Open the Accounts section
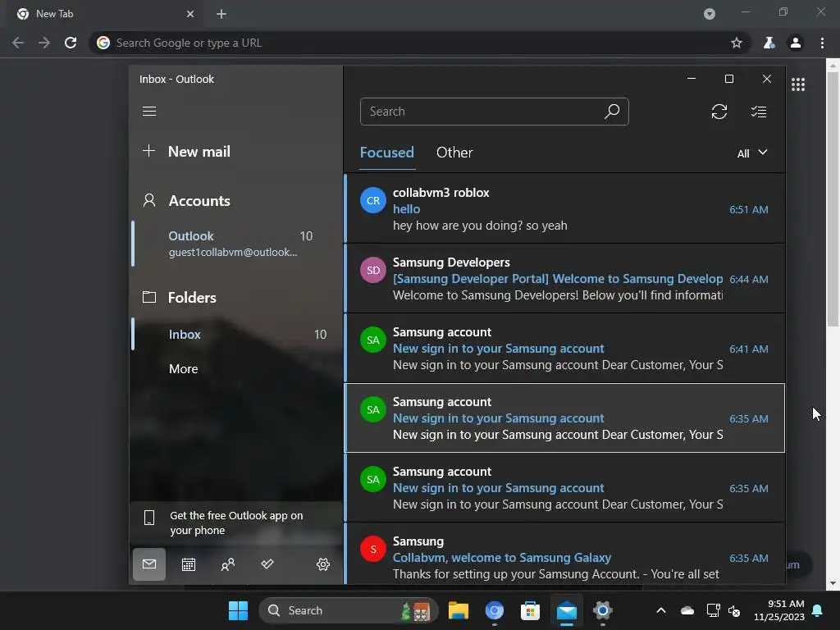The height and width of the screenshot is (630, 840). pyautogui.click(x=186, y=201)
